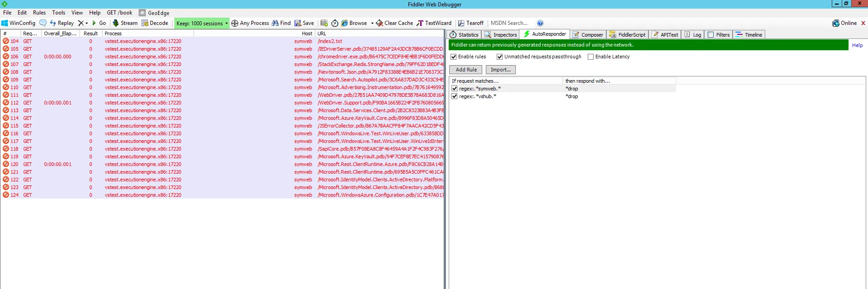This screenshot has height=289, width=868.
Task: Open the Rules menu
Action: coord(39,13)
